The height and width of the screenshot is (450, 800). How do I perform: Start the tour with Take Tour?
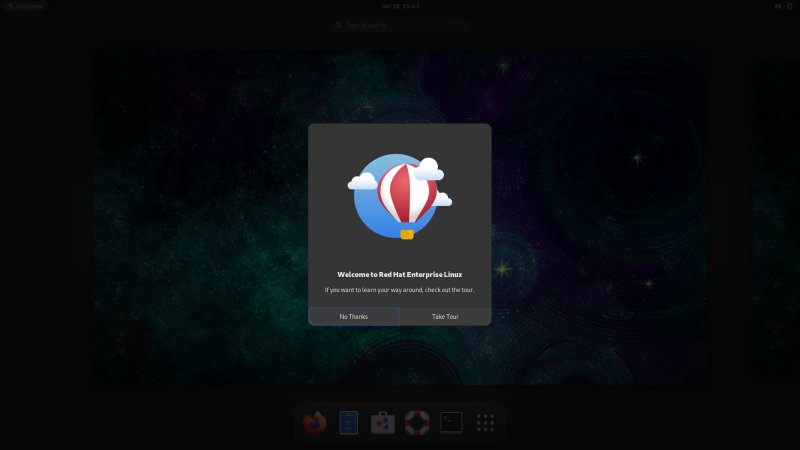click(x=445, y=316)
